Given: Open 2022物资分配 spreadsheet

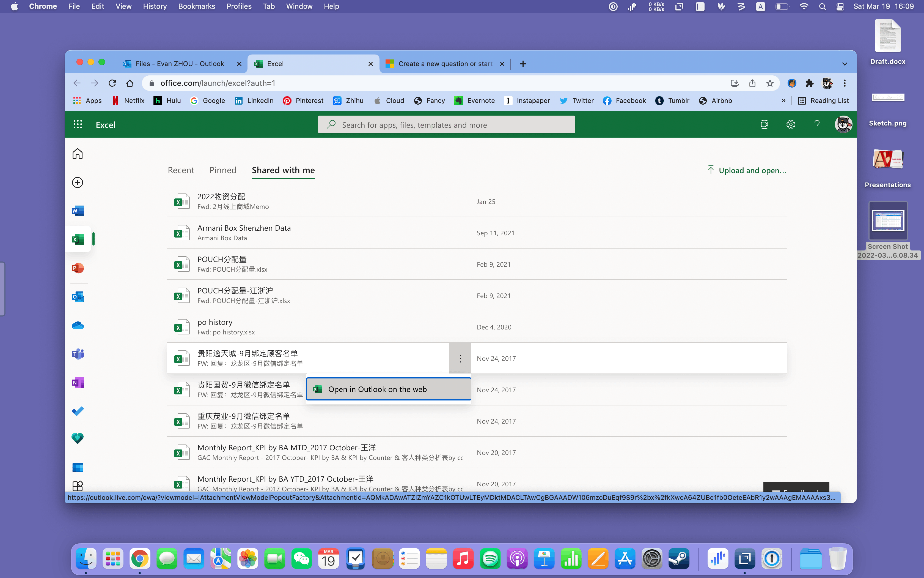Looking at the screenshot, I should [x=477, y=201].
